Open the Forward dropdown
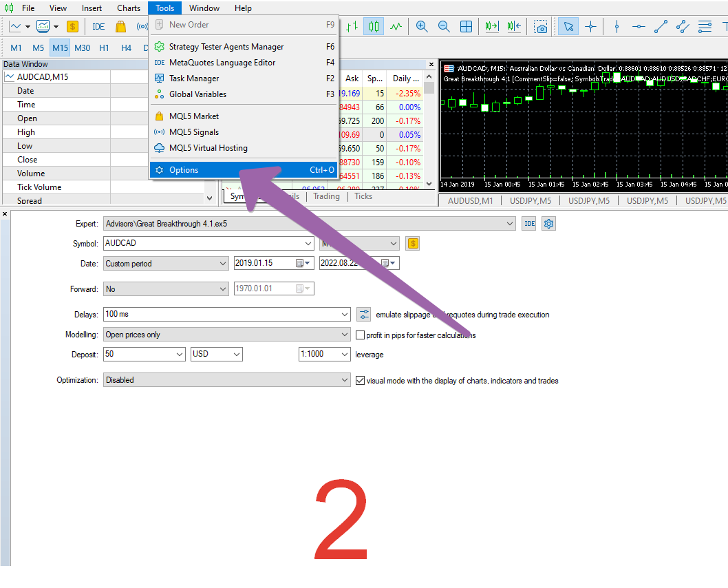The height and width of the screenshot is (588, 728). click(223, 289)
